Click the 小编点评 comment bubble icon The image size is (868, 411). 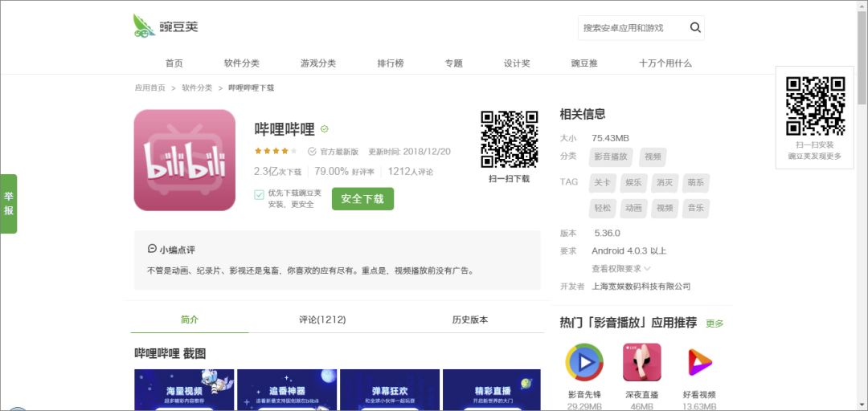(152, 249)
